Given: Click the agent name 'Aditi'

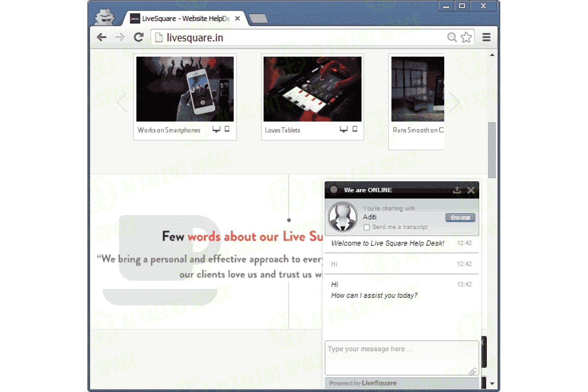Looking at the screenshot, I should pyautogui.click(x=370, y=217).
